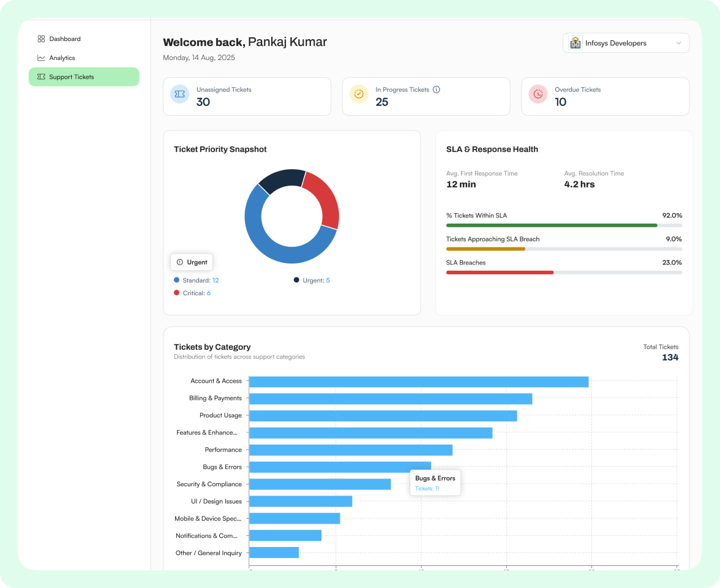Go to Analytics in the sidebar
Viewport: 720px width, 588px height.
point(83,58)
